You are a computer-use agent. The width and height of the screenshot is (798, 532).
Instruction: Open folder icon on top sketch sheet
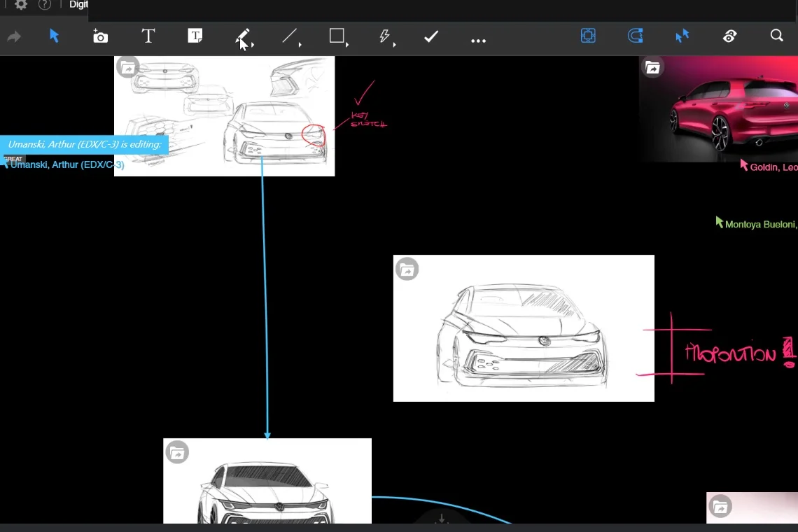[x=127, y=67]
